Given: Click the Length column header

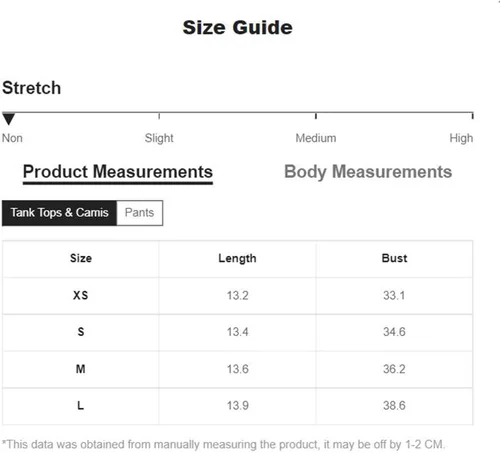Looking at the screenshot, I should click(237, 258).
